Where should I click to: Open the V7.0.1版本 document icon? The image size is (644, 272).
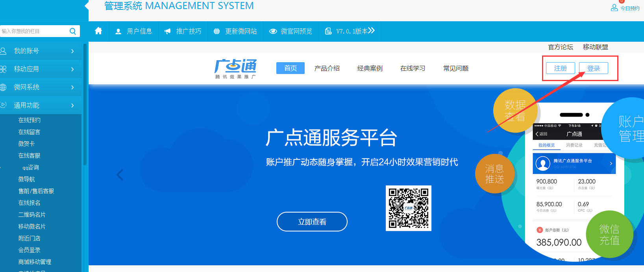(x=328, y=31)
